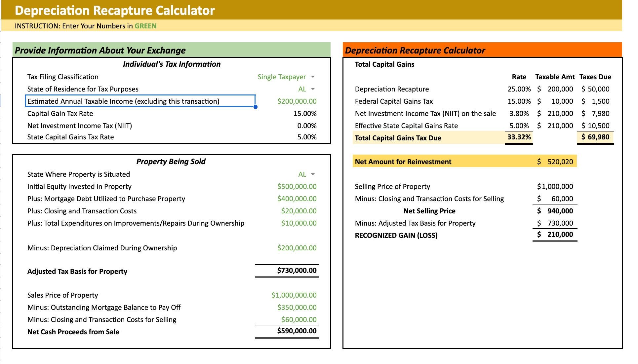Click Total Capital Gains Tax Due $69,980
The image size is (638, 364).
(595, 137)
